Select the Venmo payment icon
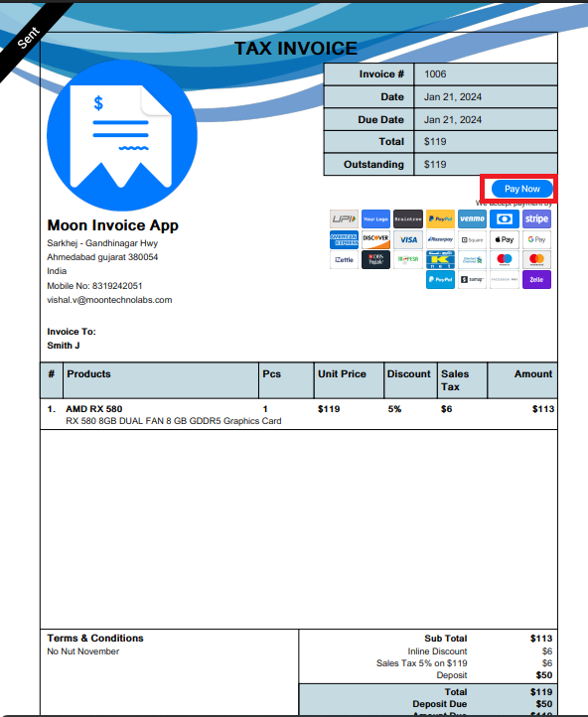Screen dimensions: 588x717 click(473, 219)
